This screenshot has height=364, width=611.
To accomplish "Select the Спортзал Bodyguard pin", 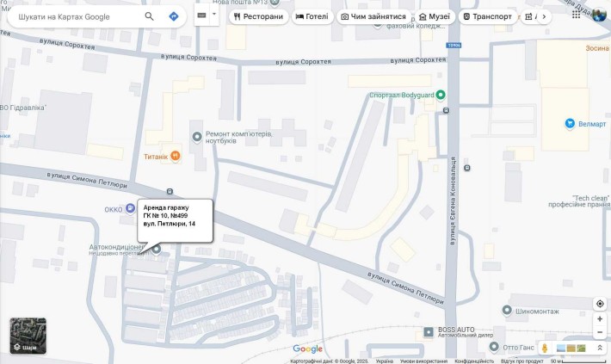I will (x=441, y=95).
